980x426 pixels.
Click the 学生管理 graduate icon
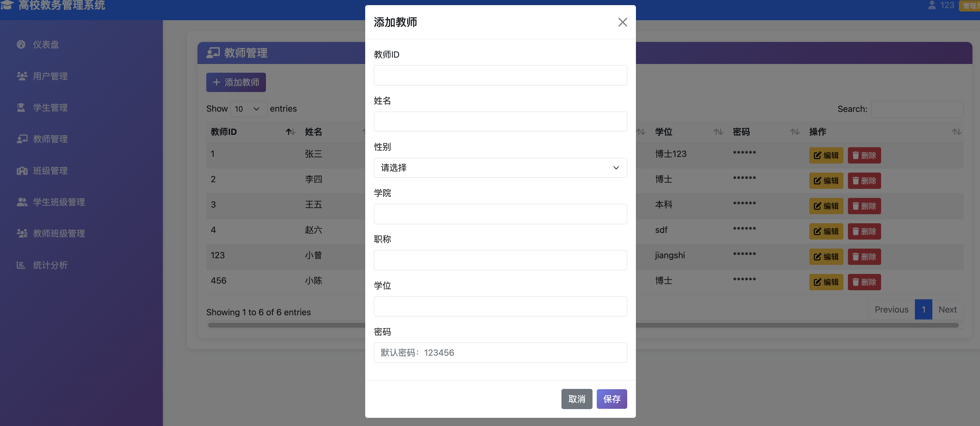21,108
